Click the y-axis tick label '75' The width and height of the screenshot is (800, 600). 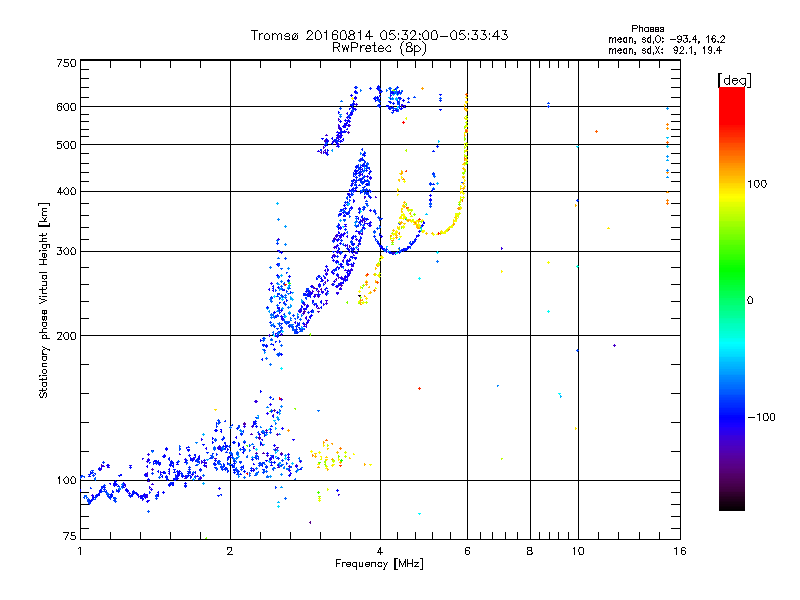coord(70,536)
